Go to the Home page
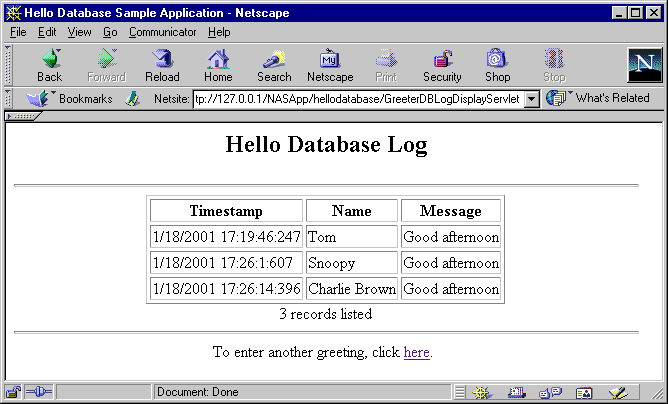The image size is (668, 404). click(218, 65)
